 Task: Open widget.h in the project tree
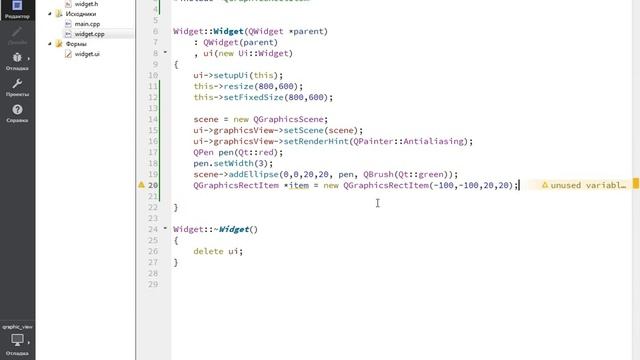click(86, 4)
